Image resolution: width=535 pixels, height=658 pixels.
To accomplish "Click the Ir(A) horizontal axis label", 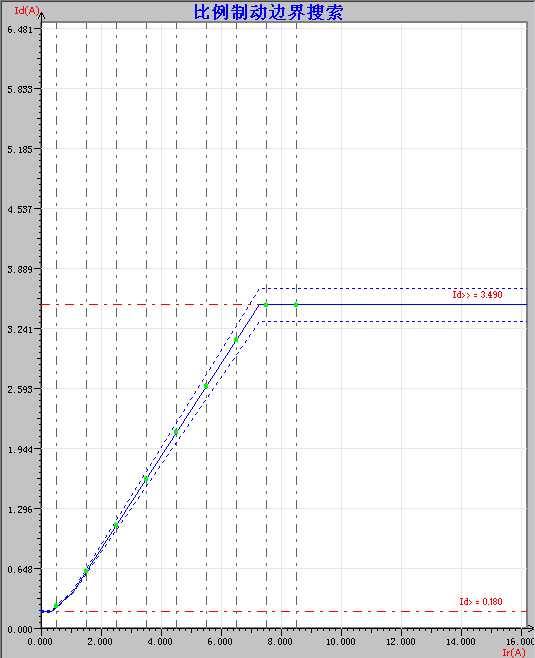I will 514,652.
